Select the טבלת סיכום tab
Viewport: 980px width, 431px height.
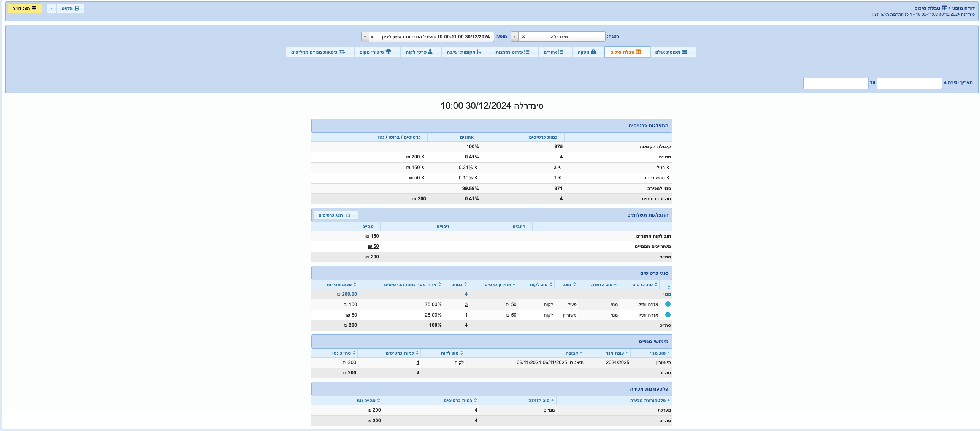click(x=627, y=52)
